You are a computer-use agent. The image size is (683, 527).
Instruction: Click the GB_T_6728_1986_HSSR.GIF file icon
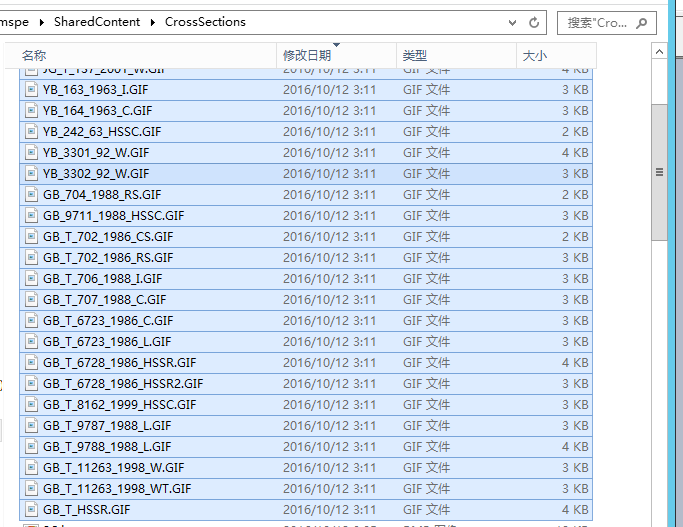[31, 362]
